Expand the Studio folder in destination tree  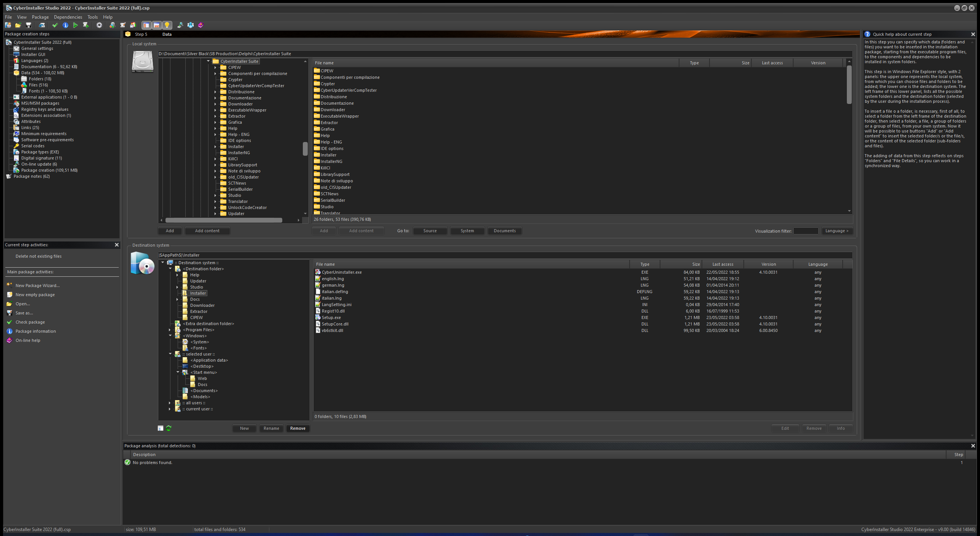coord(177,287)
